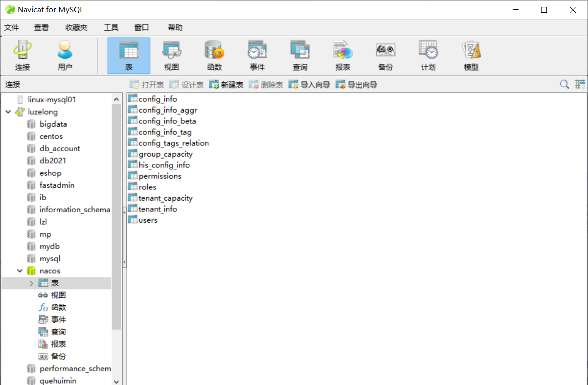Image resolution: width=588 pixels, height=385 pixels.
Task: Launch the 导入向导 wizard
Action: (x=309, y=85)
